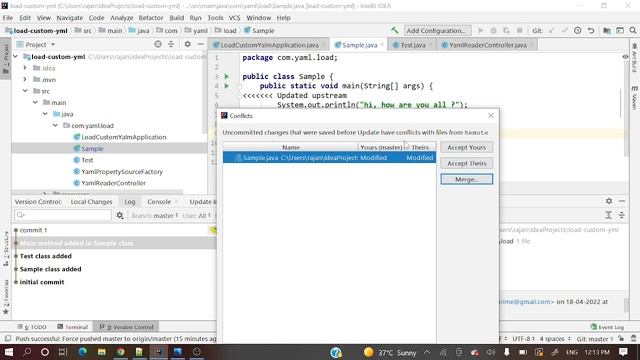Click Search Everywhere magnifier icon

[x=633, y=31]
